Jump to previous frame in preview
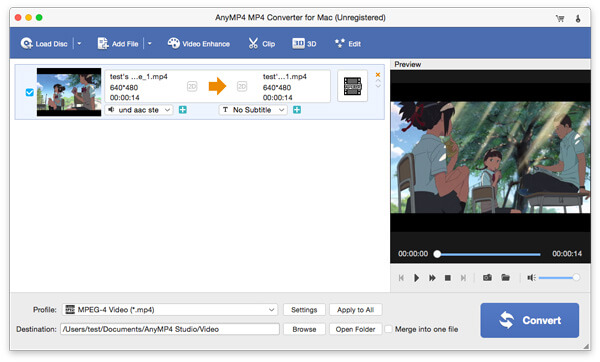The image size is (600, 362). pos(401,278)
